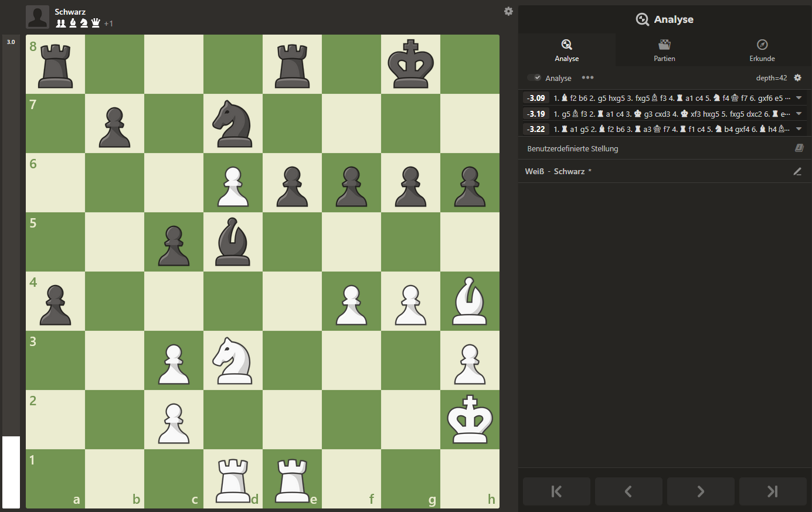The height and width of the screenshot is (512, 812).
Task: Expand the -3.22 engine line
Action: 799,129
